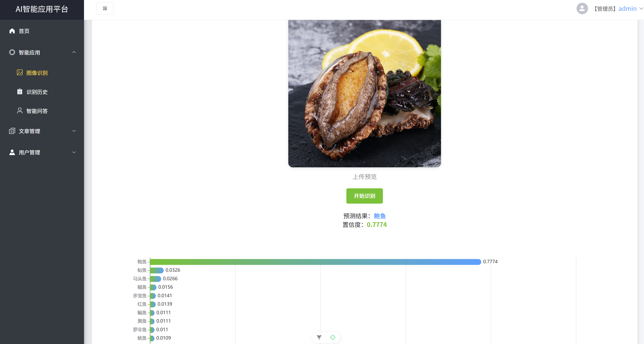Viewport: 644px width, 344px height.
Task: Open the admin account dropdown arrow
Action: tap(641, 8)
